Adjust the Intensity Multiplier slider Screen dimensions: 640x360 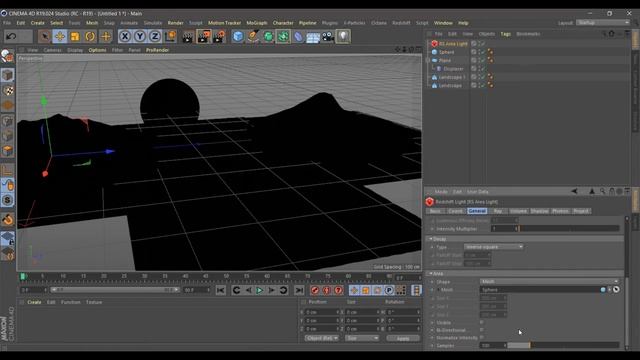click(x=569, y=229)
